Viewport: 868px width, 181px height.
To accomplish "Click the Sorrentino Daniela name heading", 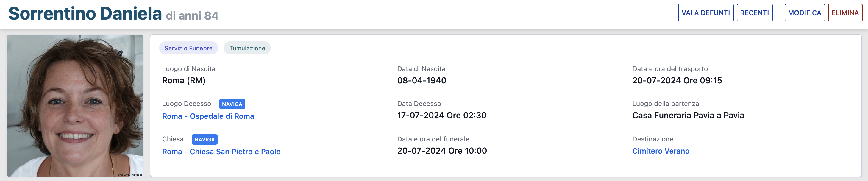I will (85, 14).
